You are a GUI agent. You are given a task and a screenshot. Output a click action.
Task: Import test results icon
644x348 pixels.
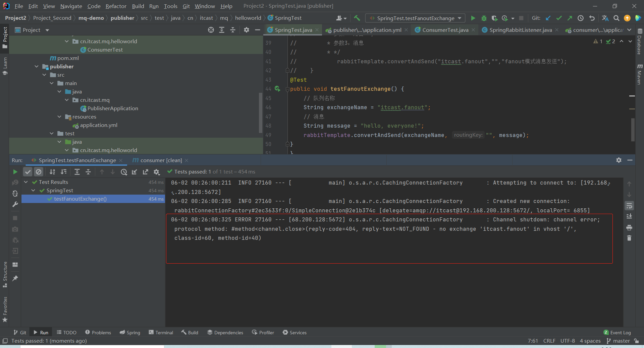tap(135, 172)
